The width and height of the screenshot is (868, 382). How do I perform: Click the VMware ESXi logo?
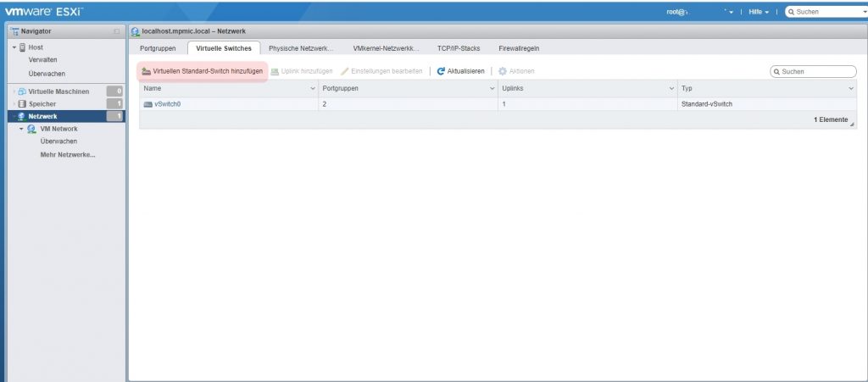(43, 11)
